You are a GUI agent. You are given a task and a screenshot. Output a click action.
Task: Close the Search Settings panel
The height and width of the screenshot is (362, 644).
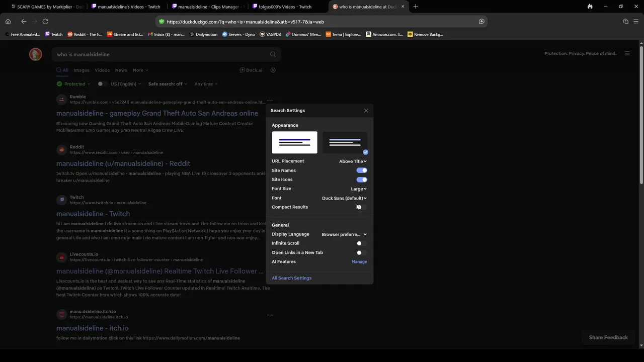click(x=366, y=111)
